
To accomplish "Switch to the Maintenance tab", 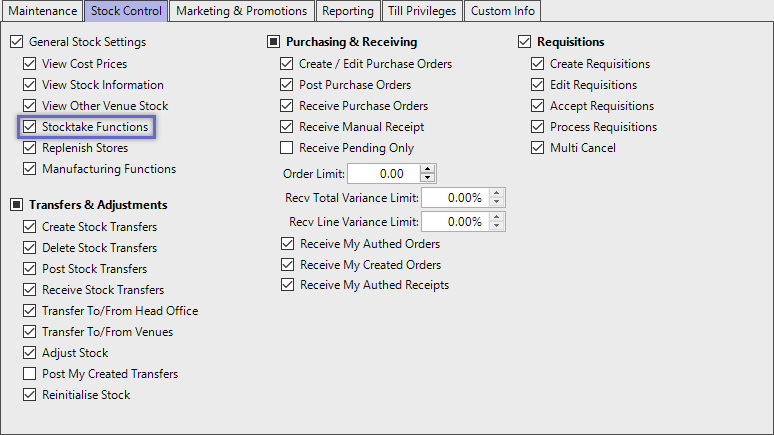I will point(42,11).
